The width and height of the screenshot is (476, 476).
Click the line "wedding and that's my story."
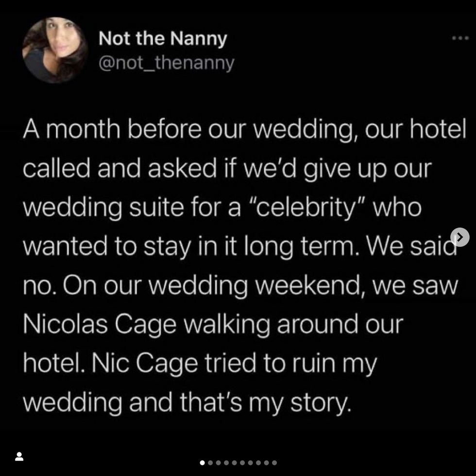[x=187, y=403]
